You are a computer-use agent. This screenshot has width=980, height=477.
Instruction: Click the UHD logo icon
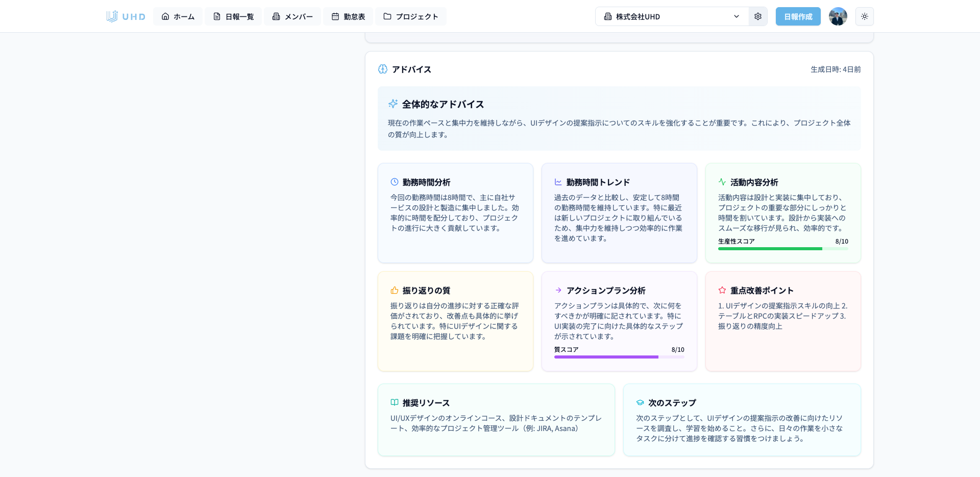(x=126, y=16)
